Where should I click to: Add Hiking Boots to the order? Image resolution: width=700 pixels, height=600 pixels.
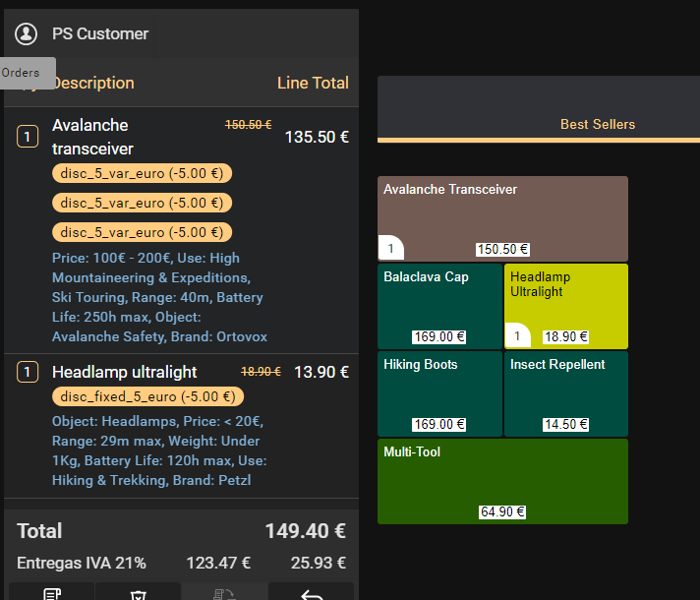tap(439, 393)
